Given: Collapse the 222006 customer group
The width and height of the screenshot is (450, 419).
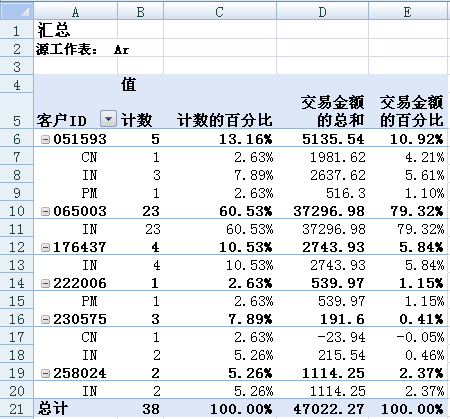Looking at the screenshot, I should click(45, 283).
